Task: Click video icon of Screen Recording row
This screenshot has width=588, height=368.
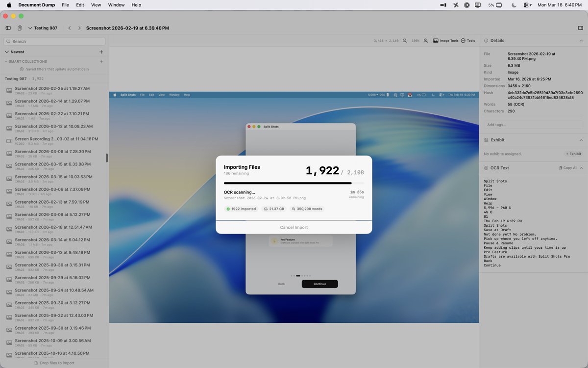Action: [x=9, y=141]
